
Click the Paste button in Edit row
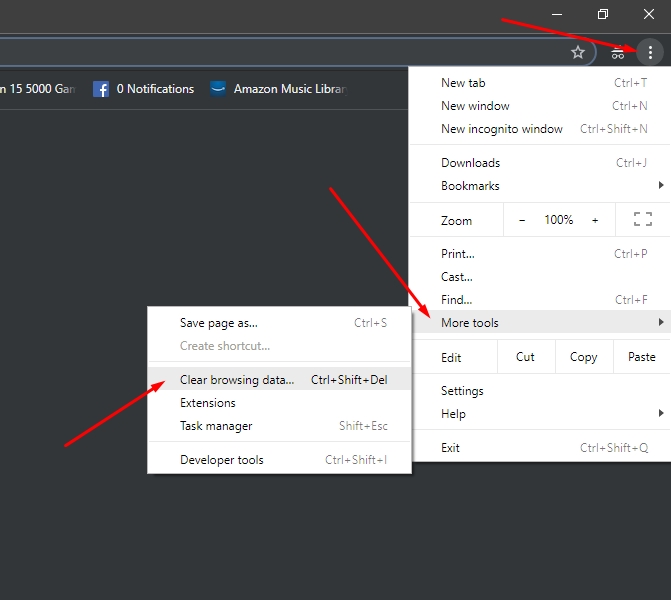(642, 357)
